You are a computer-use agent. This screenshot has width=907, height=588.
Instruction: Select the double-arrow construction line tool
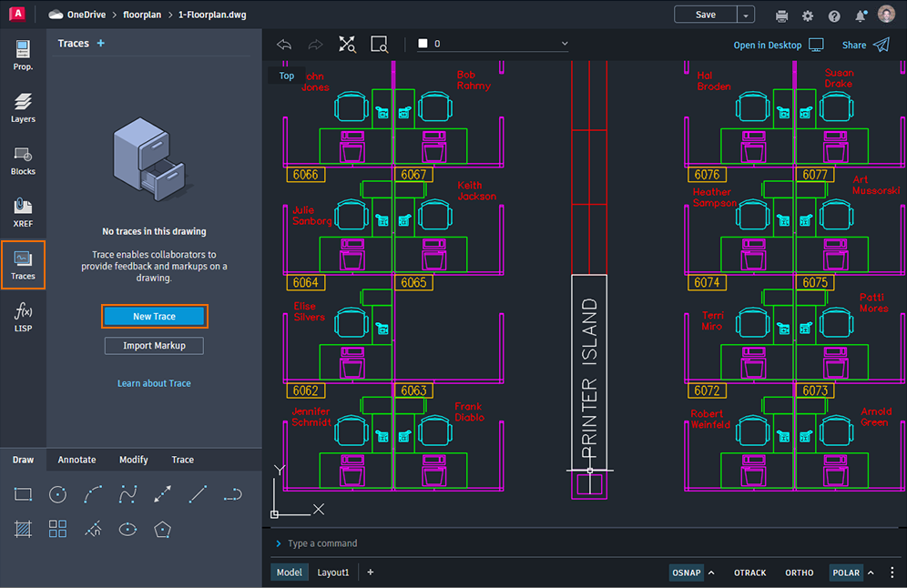tap(162, 494)
